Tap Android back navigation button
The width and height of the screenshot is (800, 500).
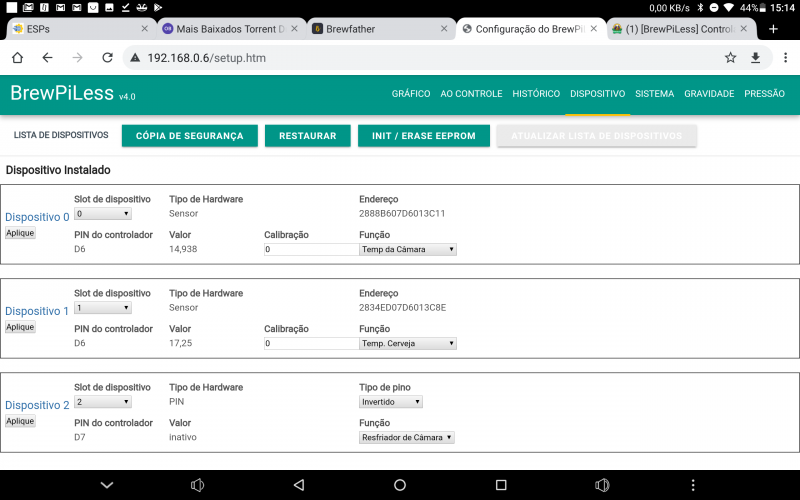coord(299,485)
